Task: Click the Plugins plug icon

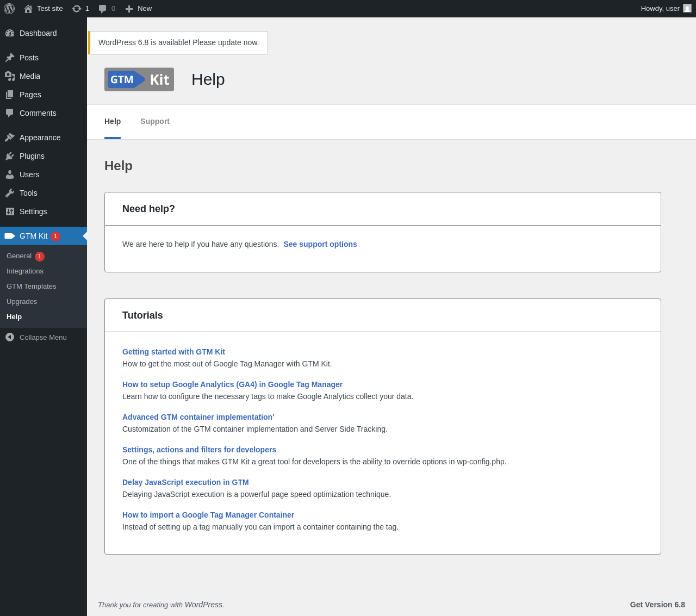Action: (10, 156)
